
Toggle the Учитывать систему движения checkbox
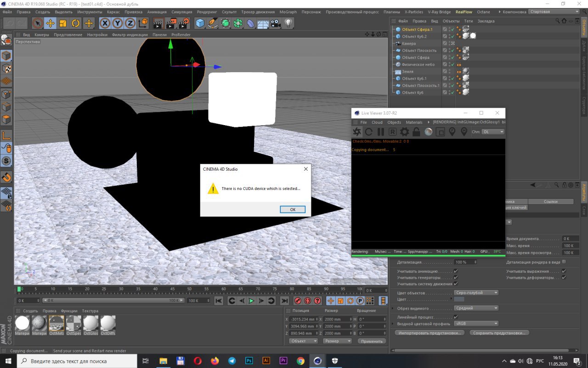pyautogui.click(x=456, y=284)
